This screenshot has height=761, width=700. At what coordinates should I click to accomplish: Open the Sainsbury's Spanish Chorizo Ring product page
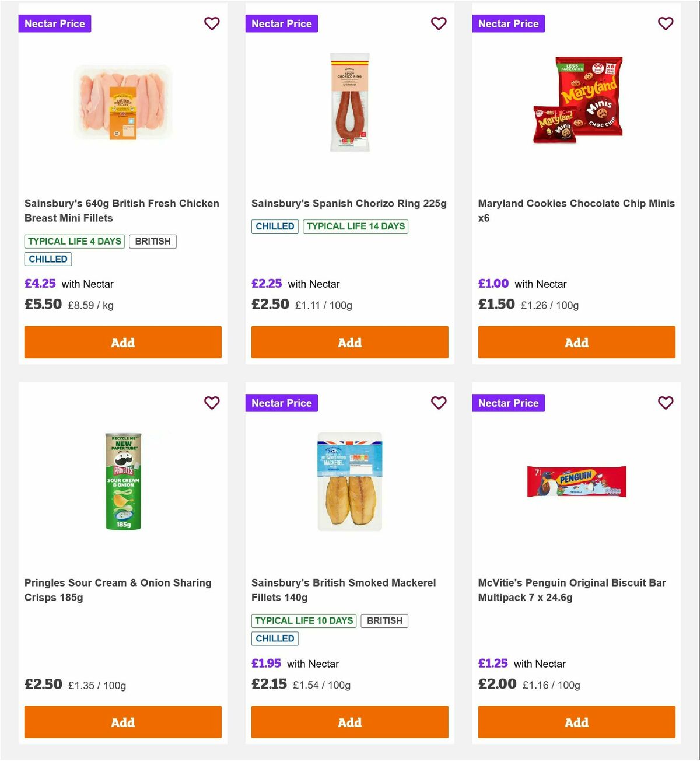tap(348, 203)
